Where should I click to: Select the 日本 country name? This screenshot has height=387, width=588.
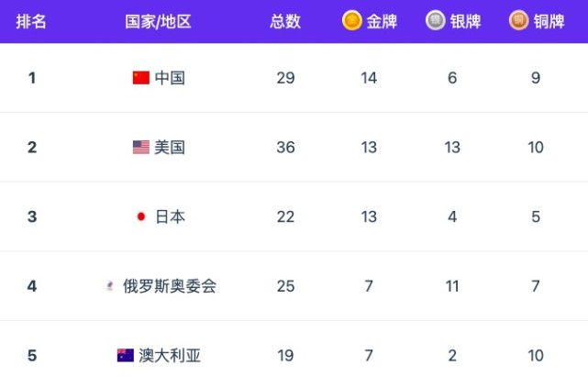(170, 217)
